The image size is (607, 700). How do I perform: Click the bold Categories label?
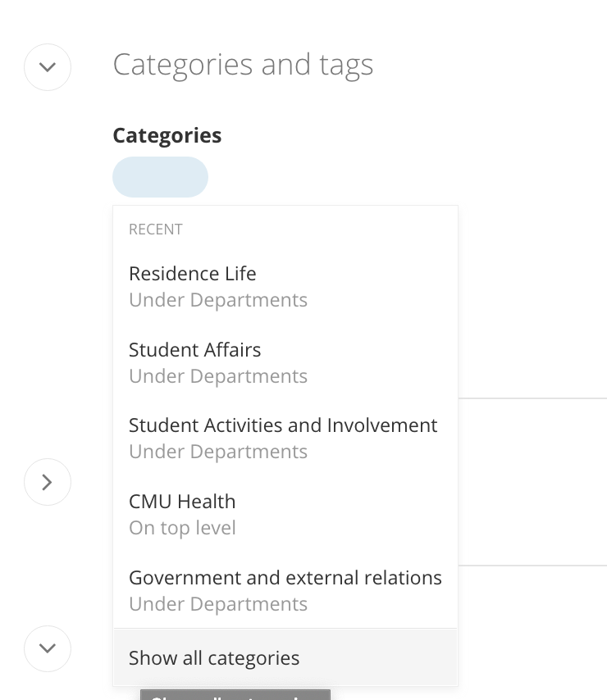[x=167, y=135]
